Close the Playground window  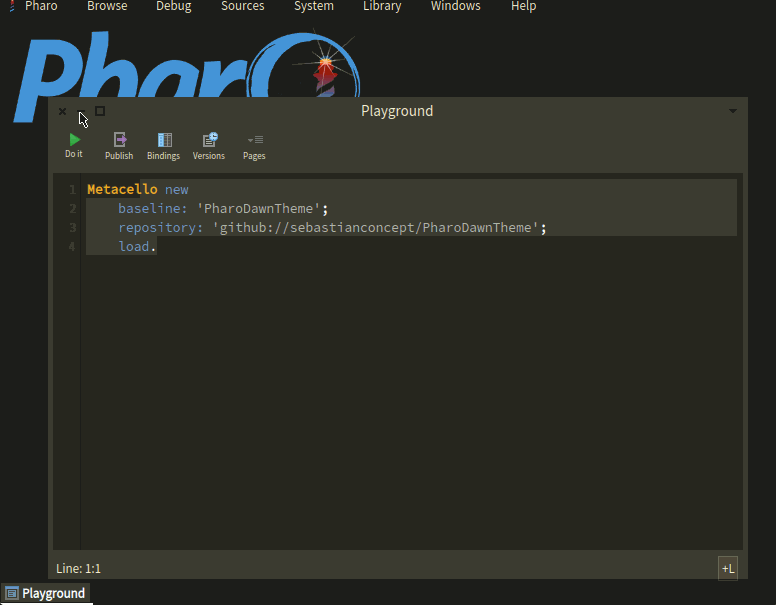(x=62, y=111)
